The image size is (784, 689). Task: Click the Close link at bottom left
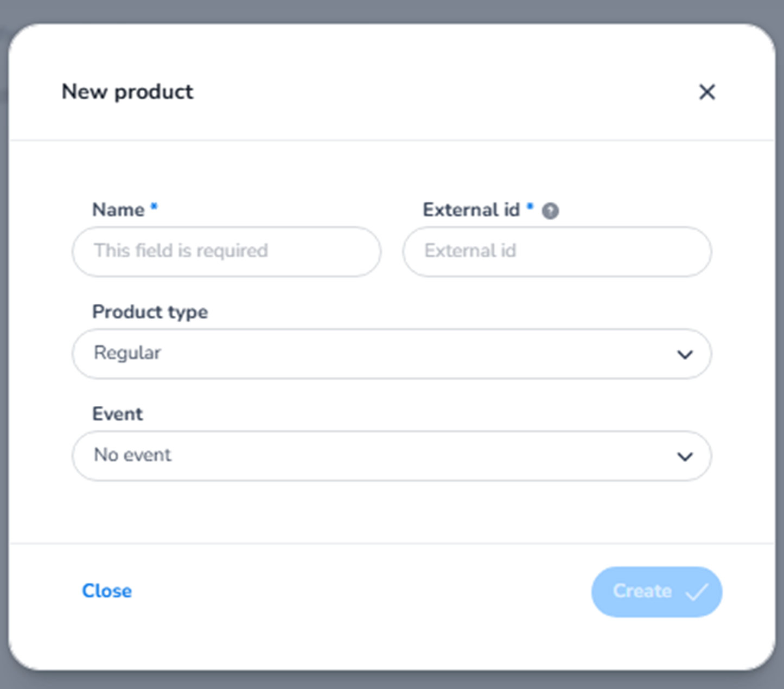click(x=107, y=591)
